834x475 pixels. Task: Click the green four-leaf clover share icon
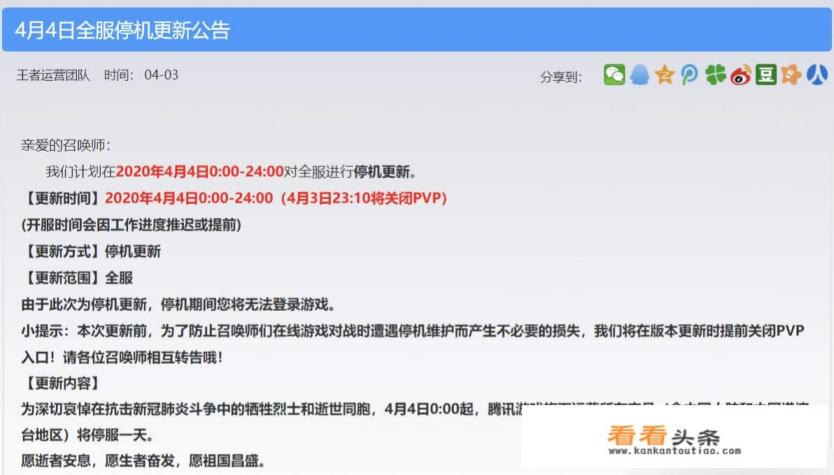pyautogui.click(x=715, y=75)
